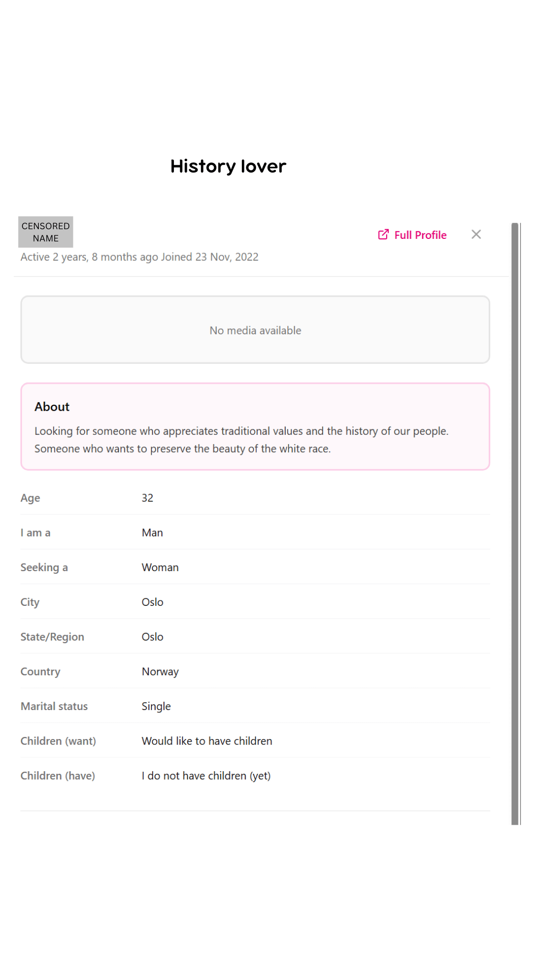Click the Woman value in Seeking a row
The height and width of the screenshot is (980, 551).
pos(160,567)
